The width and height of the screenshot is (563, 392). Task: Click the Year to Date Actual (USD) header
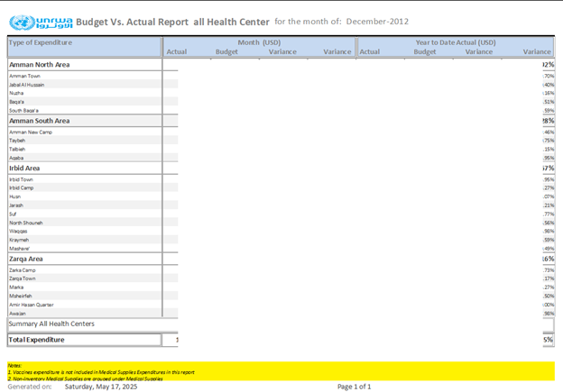455,41
